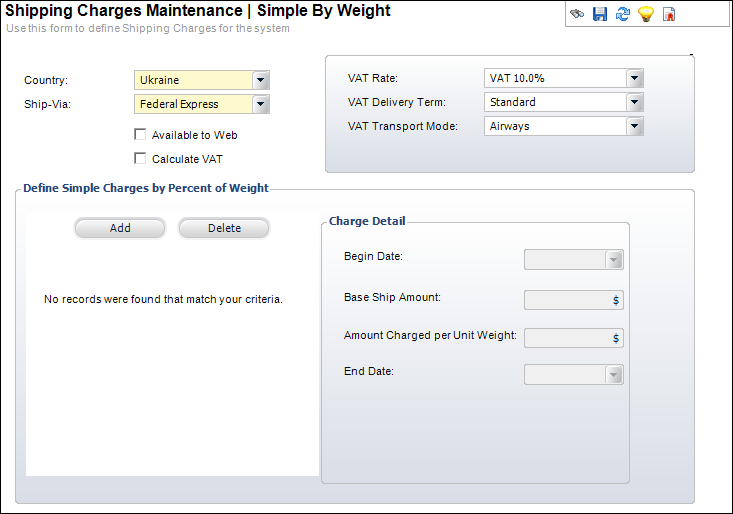Open tips via the light bulb icon
This screenshot has height=514, width=733.
click(646, 14)
